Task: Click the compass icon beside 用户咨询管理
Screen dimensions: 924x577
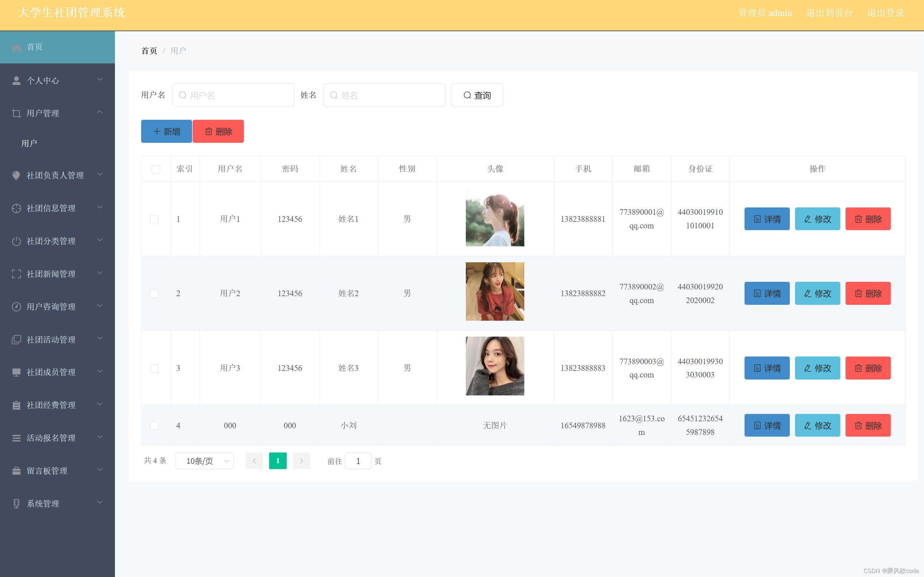Action: point(16,307)
